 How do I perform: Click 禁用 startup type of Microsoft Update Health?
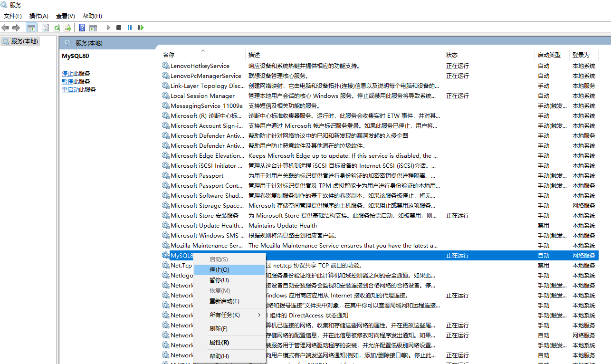pos(544,225)
